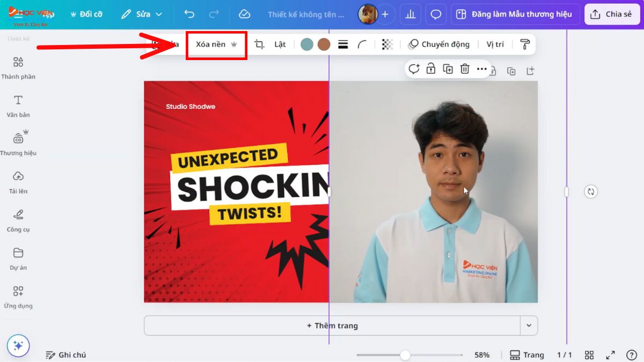Screen dimensions: 644x362
Task: Duplicate the current page
Action: (x=511, y=71)
